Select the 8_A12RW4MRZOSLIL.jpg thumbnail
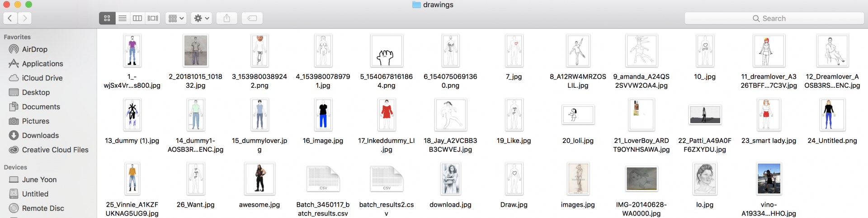 point(578,51)
